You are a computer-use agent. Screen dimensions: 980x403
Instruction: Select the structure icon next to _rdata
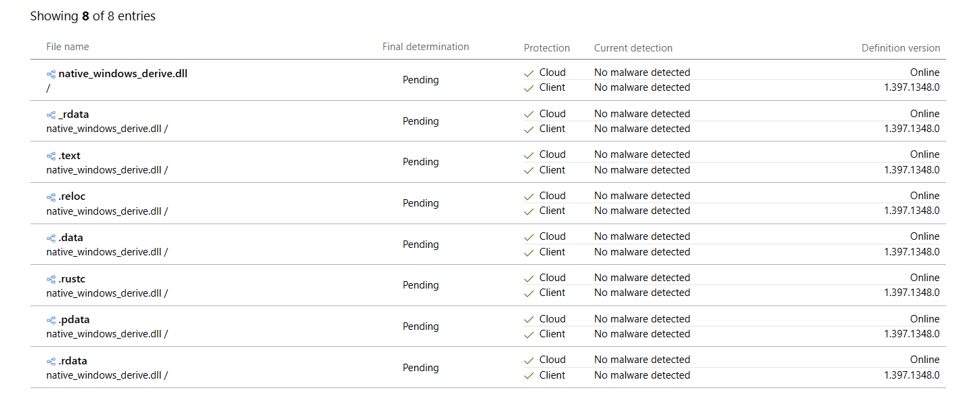pyautogui.click(x=51, y=114)
